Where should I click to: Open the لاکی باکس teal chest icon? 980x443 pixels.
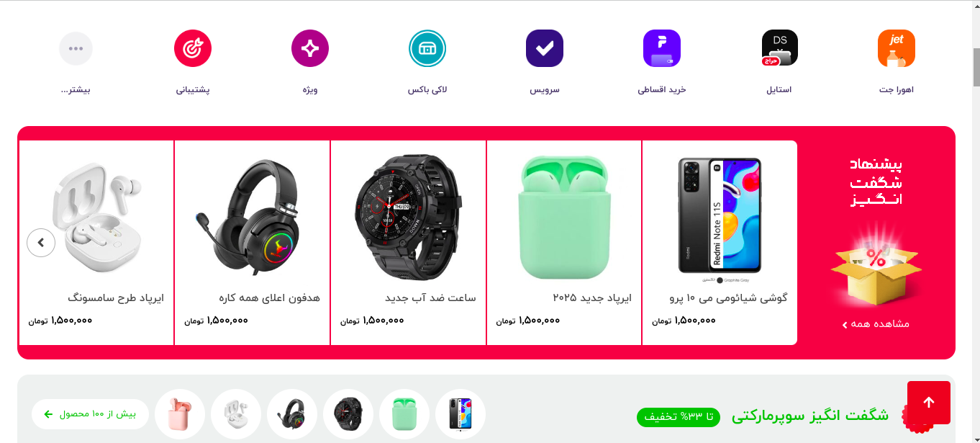(x=427, y=48)
